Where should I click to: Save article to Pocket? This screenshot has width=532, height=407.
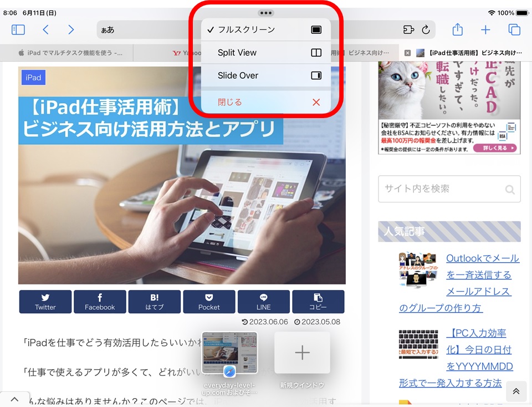click(x=209, y=302)
